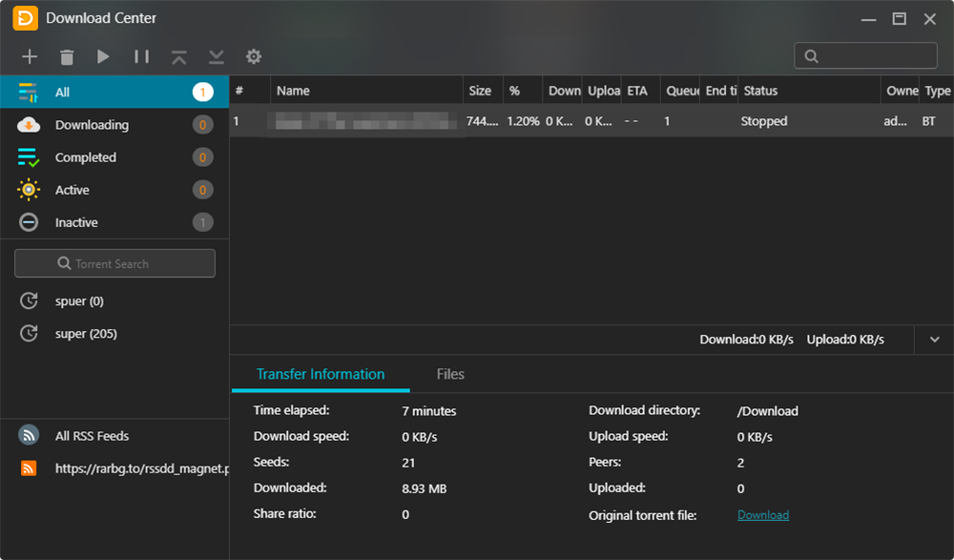
Task: Filter by Active tasks
Action: tap(73, 190)
